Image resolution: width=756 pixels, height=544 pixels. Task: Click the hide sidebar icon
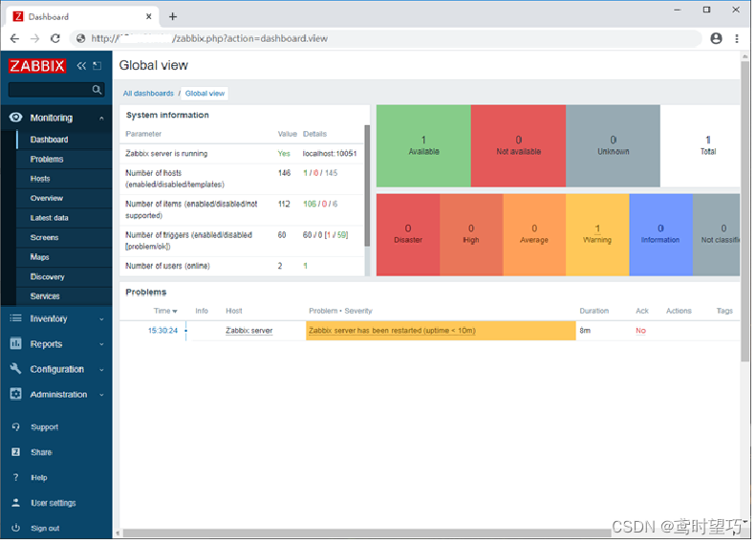coord(97,66)
